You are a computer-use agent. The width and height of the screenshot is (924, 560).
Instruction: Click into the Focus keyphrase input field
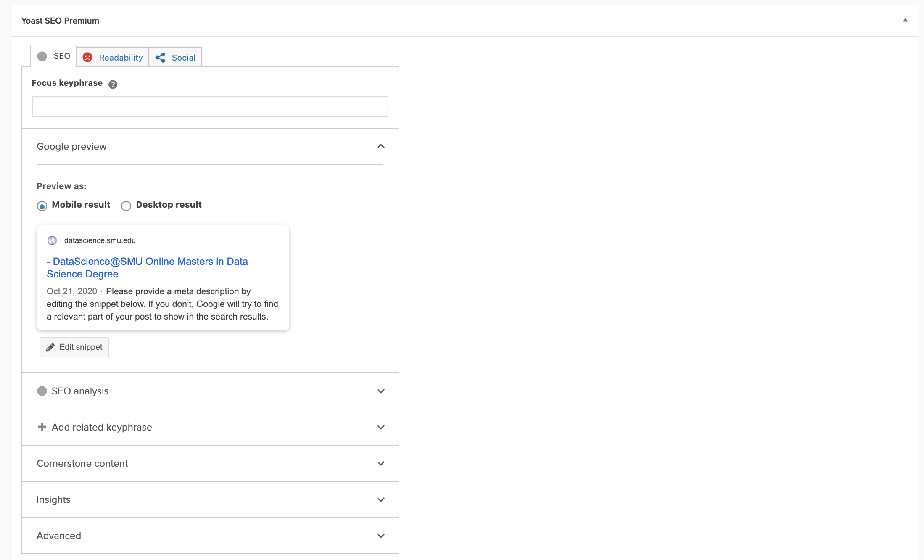click(x=210, y=106)
